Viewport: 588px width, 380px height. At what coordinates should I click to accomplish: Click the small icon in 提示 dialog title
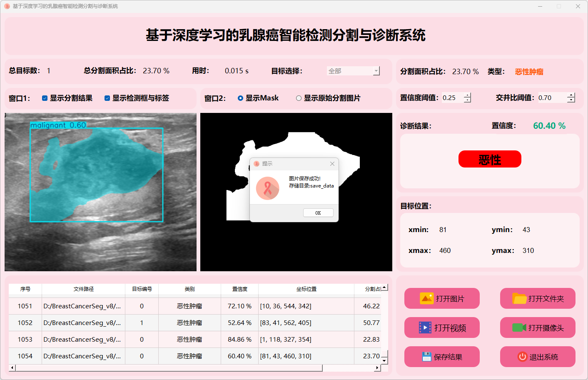point(257,164)
